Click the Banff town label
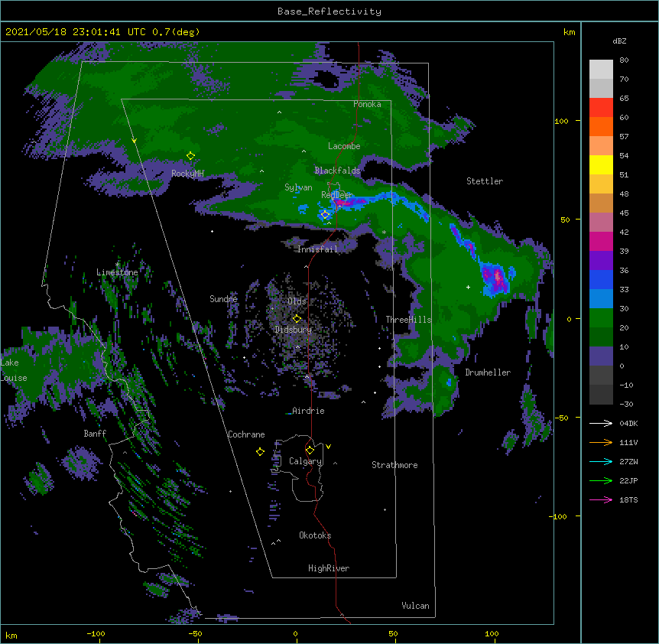659x644 pixels. pyautogui.click(x=95, y=434)
